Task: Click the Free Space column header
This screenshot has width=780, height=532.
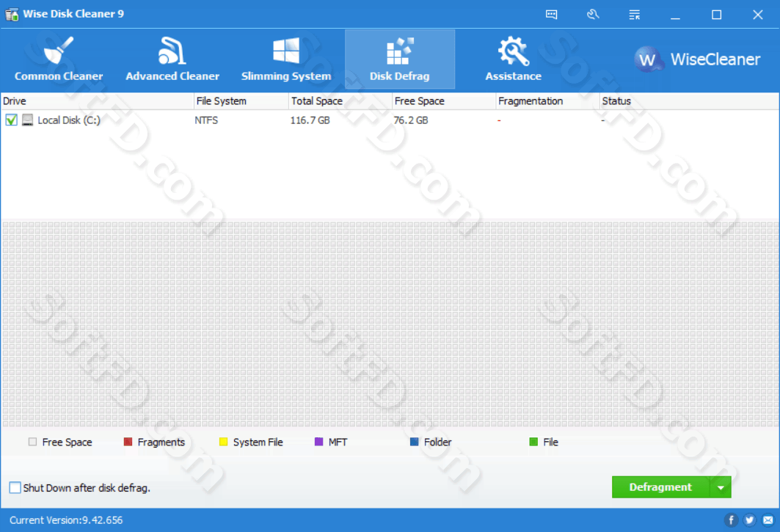Action: click(x=444, y=101)
